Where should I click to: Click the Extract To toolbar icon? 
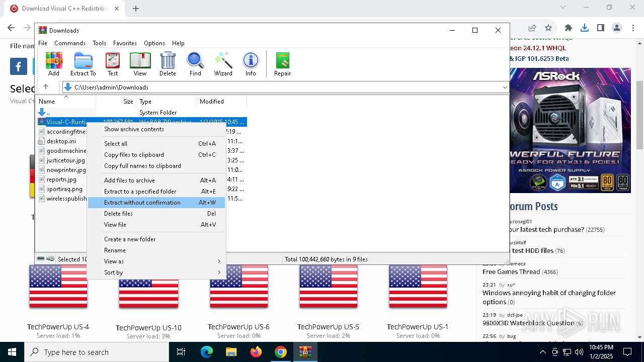click(83, 64)
